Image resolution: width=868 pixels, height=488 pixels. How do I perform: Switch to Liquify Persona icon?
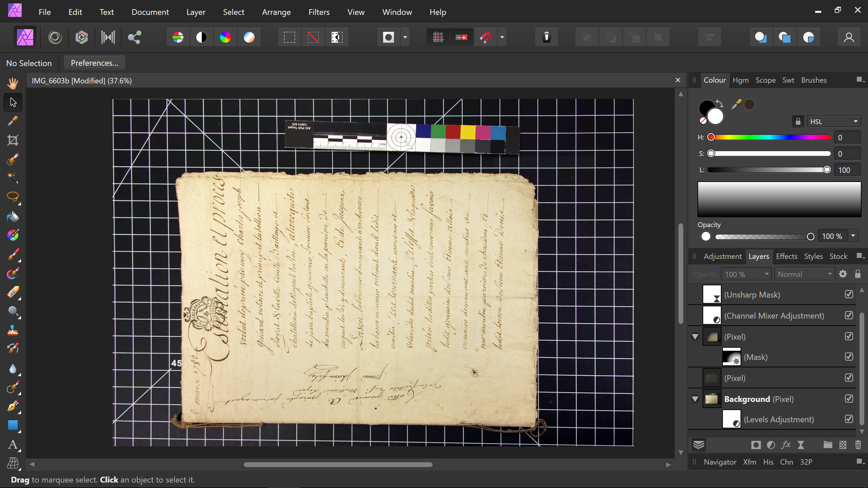55,37
